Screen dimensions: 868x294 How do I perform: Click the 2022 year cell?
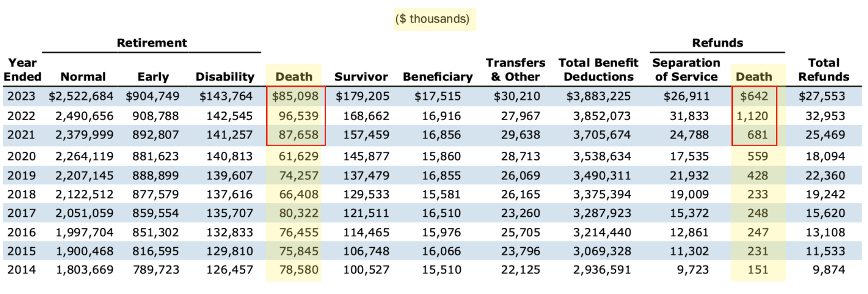point(21,116)
